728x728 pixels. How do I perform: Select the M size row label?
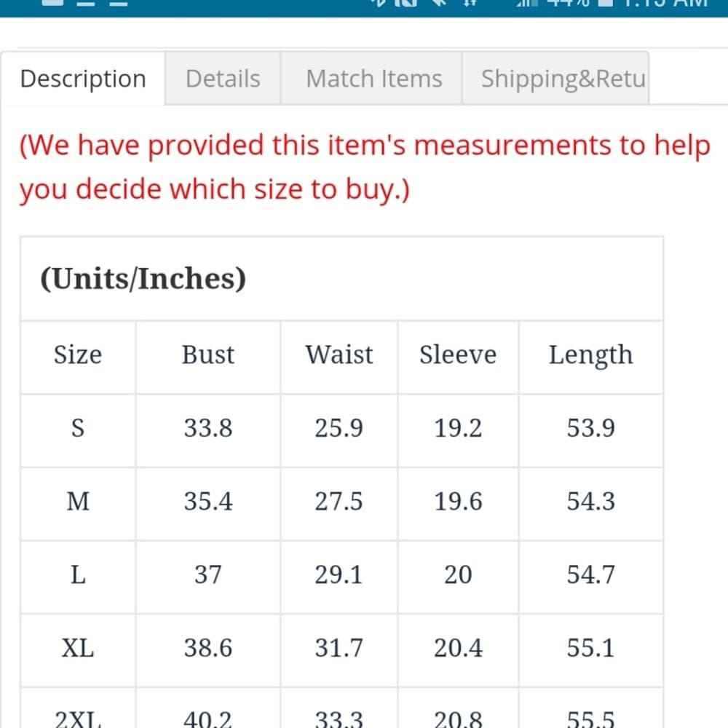tap(78, 502)
